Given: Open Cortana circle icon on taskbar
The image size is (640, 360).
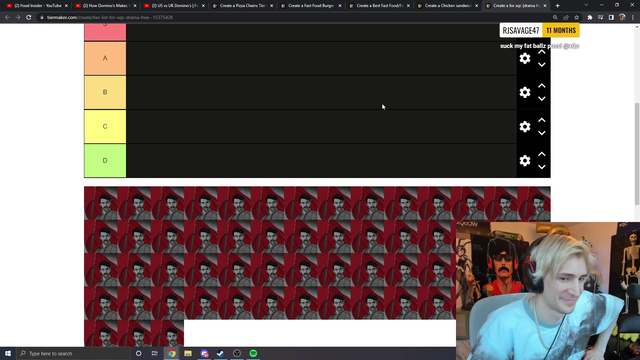Looking at the screenshot, I should tap(139, 353).
